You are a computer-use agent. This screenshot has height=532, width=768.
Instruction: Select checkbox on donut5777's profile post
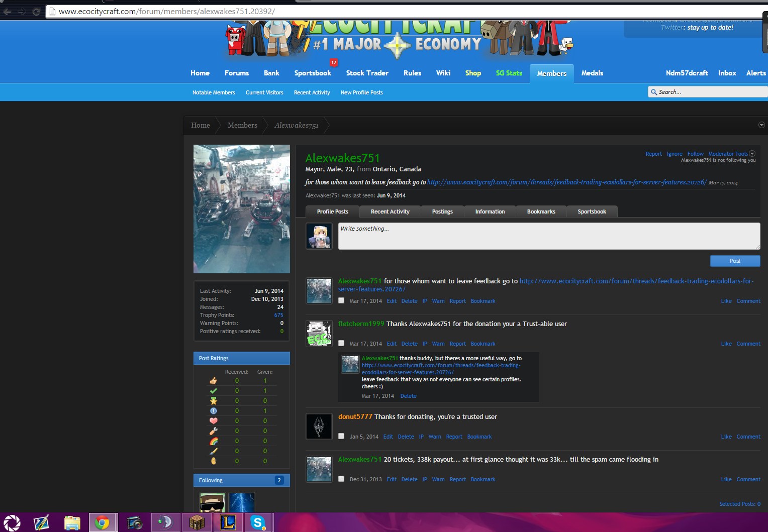[x=341, y=436]
